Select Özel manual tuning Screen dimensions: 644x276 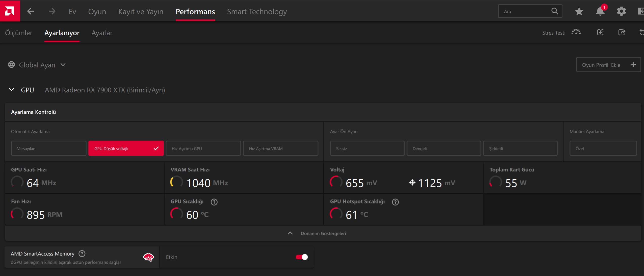pyautogui.click(x=603, y=148)
